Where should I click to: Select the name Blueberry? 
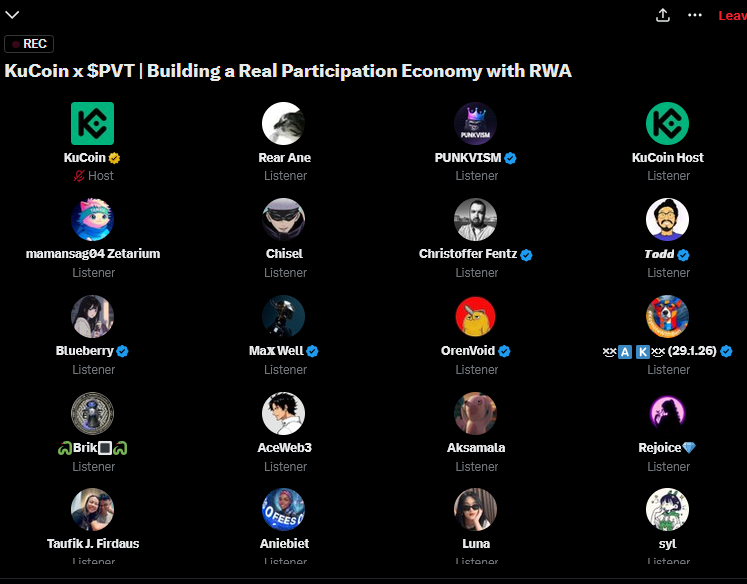click(x=85, y=351)
